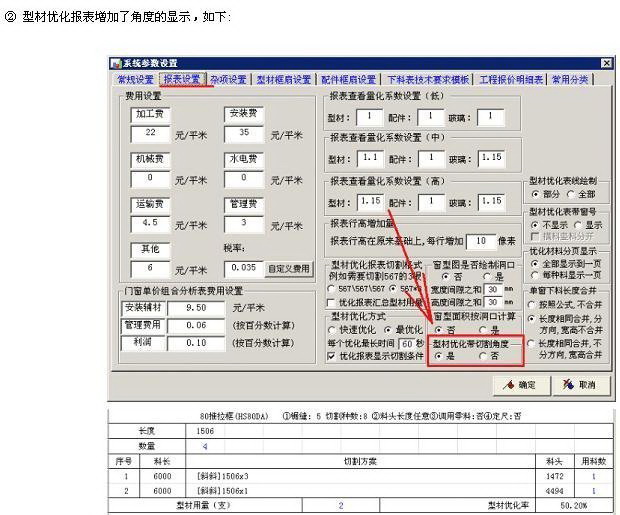
Task: Select 是 for 窗型面积按洞口计算
Action: [483, 329]
